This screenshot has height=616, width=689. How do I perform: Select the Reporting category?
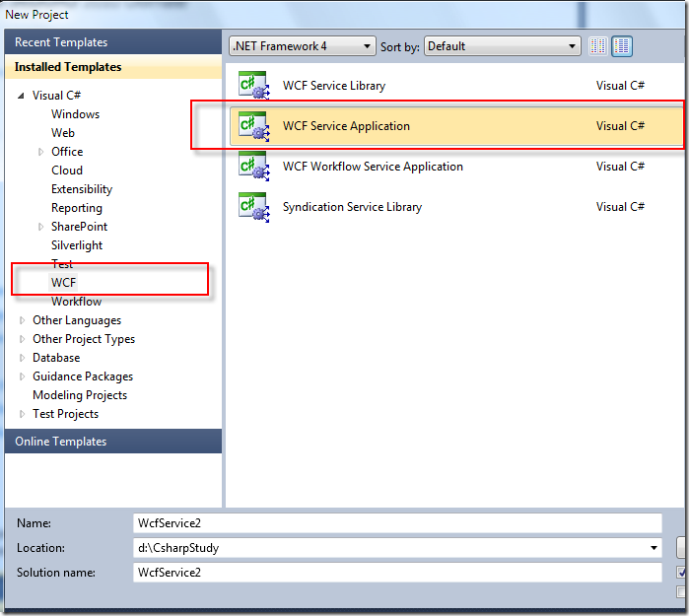[x=77, y=208]
